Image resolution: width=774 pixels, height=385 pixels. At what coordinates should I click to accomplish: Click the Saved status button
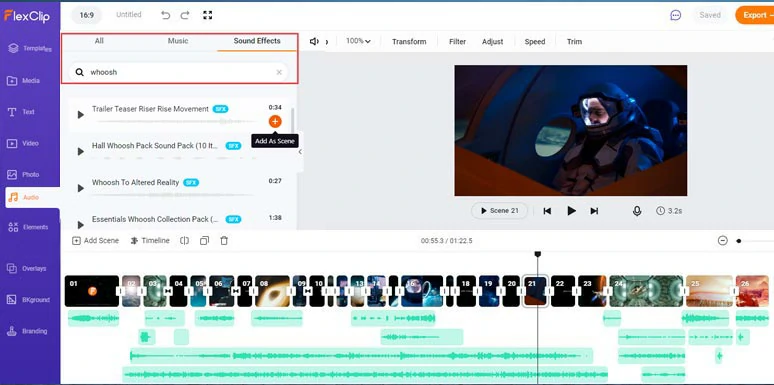[710, 15]
